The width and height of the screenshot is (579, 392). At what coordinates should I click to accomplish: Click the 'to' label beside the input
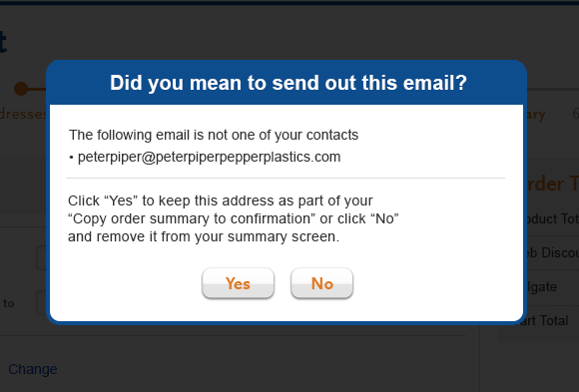[x=9, y=303]
